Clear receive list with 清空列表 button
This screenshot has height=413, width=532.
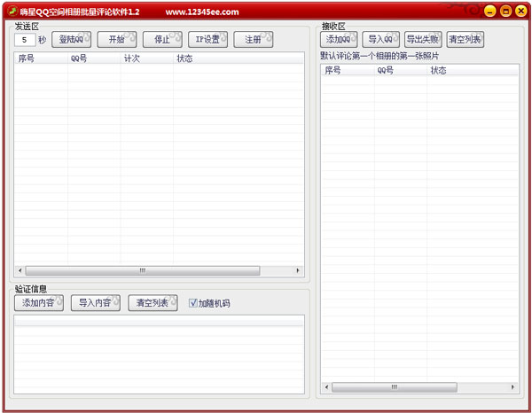click(x=465, y=39)
